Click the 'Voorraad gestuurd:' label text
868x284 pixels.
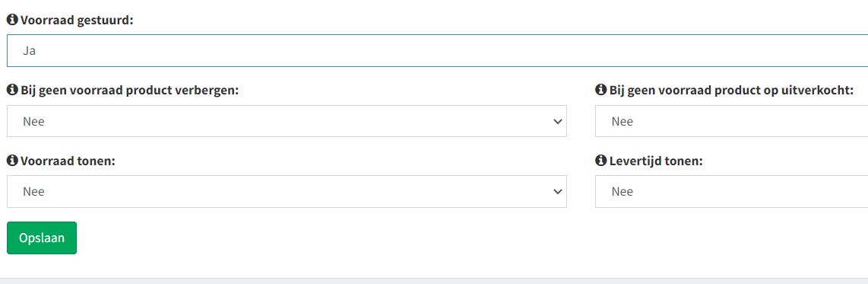tap(77, 21)
